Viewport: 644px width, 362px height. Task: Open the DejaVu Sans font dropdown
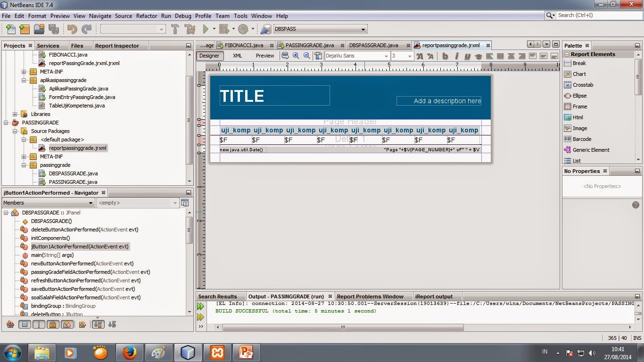[386, 56]
